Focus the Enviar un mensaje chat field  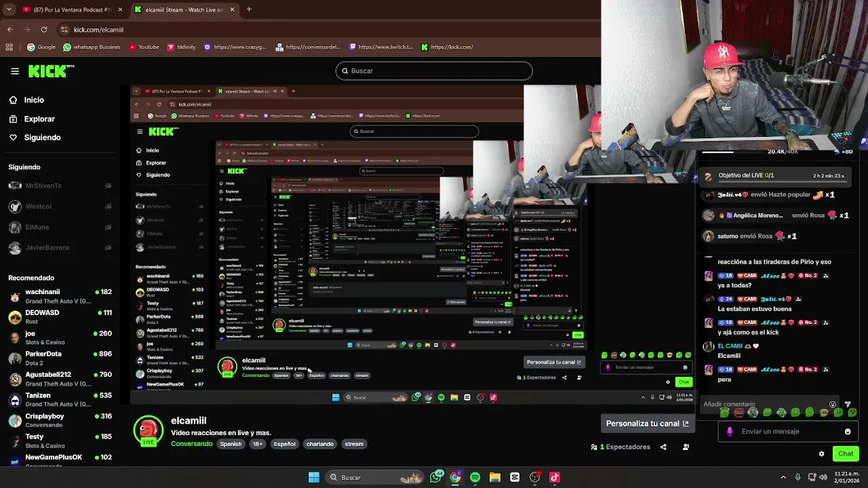787,431
